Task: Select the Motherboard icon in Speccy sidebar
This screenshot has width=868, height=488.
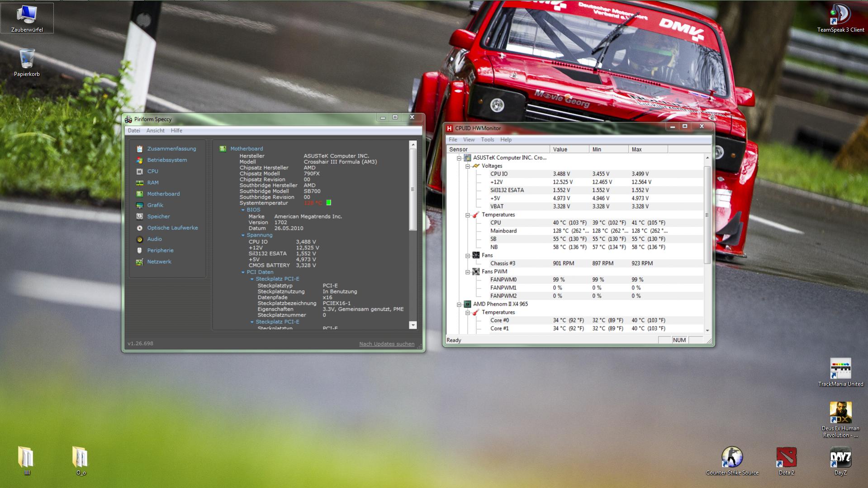Action: pos(139,194)
